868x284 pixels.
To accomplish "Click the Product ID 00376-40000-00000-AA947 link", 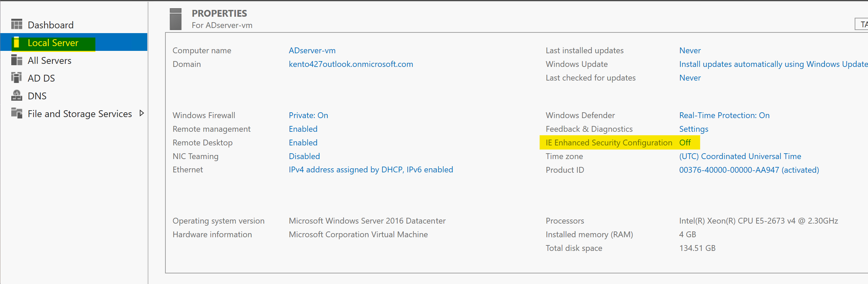I will click(x=749, y=170).
